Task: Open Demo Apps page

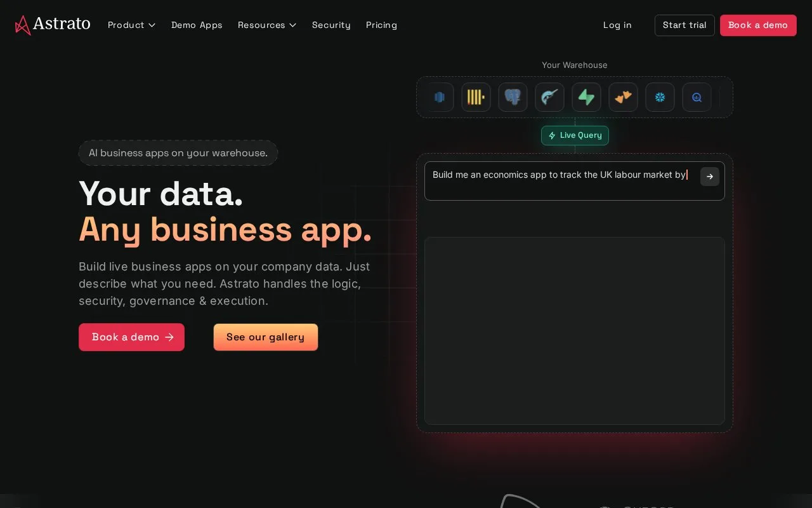Action: pyautogui.click(x=197, y=25)
